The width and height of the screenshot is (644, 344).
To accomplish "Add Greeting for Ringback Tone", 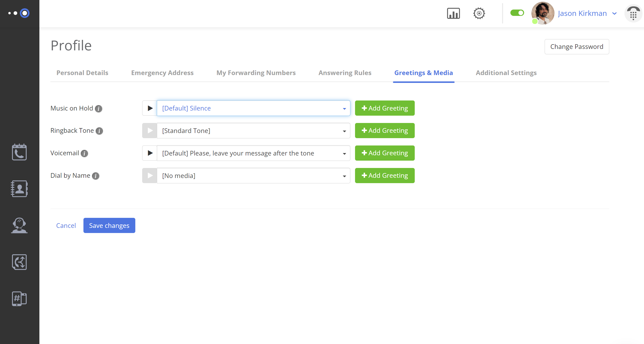I will coord(385,131).
